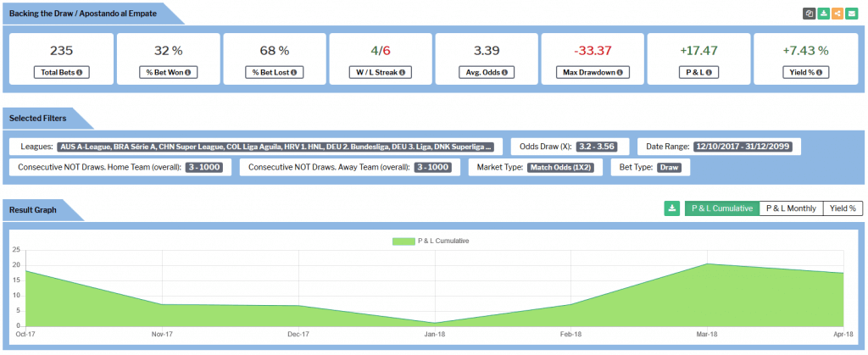
Task: Click the dark copy icon at top right
Action: pos(809,14)
